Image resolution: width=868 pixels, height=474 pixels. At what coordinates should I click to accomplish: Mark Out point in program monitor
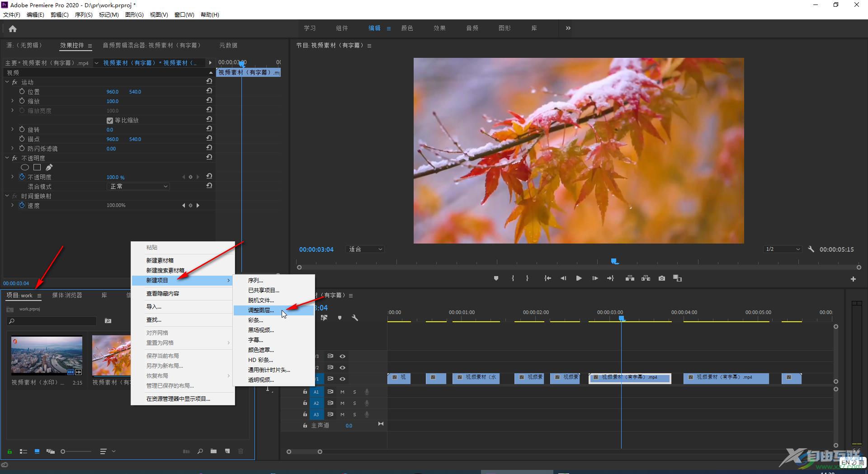(527, 278)
